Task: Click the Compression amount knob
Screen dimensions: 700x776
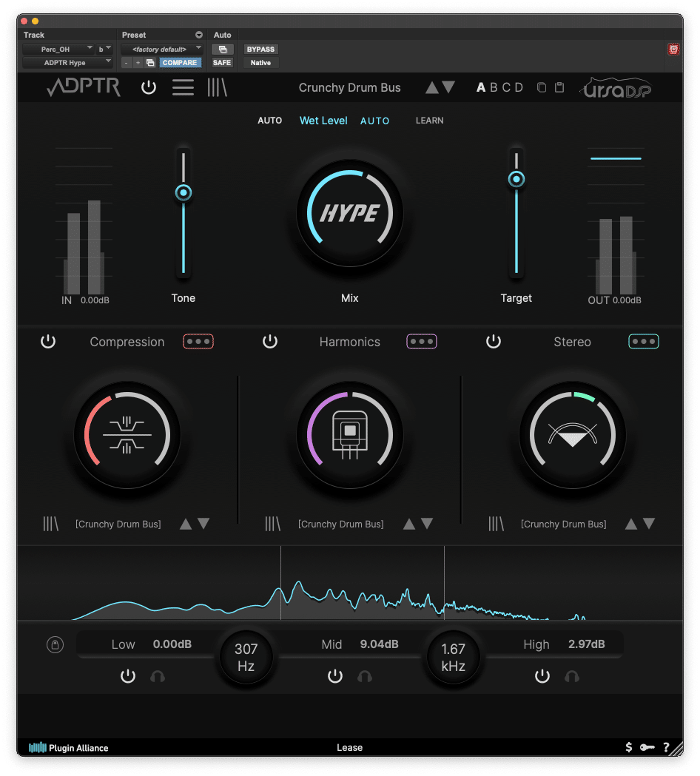Action: [x=127, y=435]
